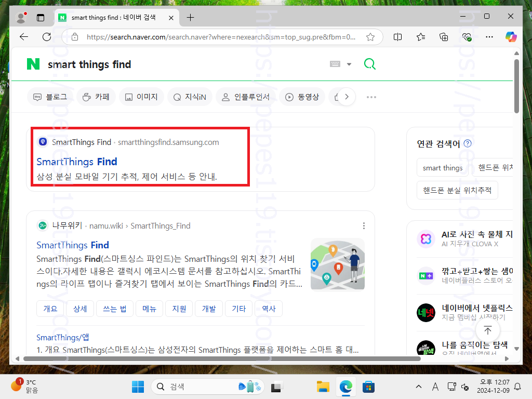The width and height of the screenshot is (532, 399).
Task: Open the 상세 section button
Action: [x=80, y=309]
